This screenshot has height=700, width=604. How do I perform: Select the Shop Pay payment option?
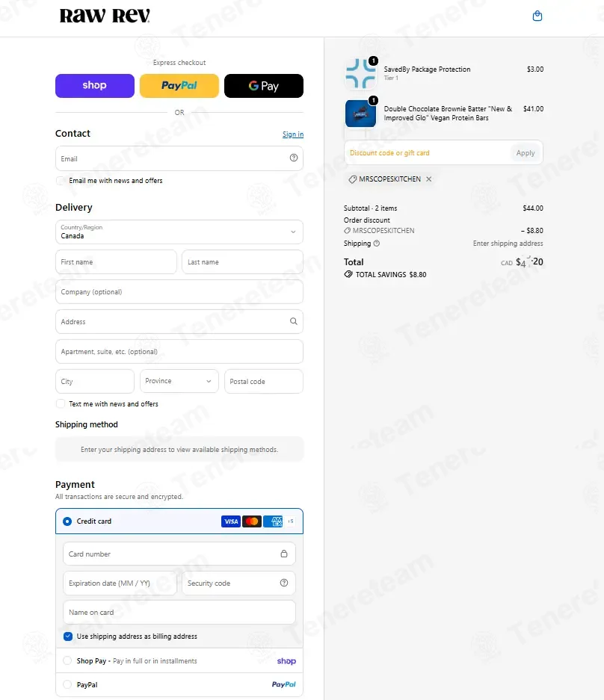67,660
